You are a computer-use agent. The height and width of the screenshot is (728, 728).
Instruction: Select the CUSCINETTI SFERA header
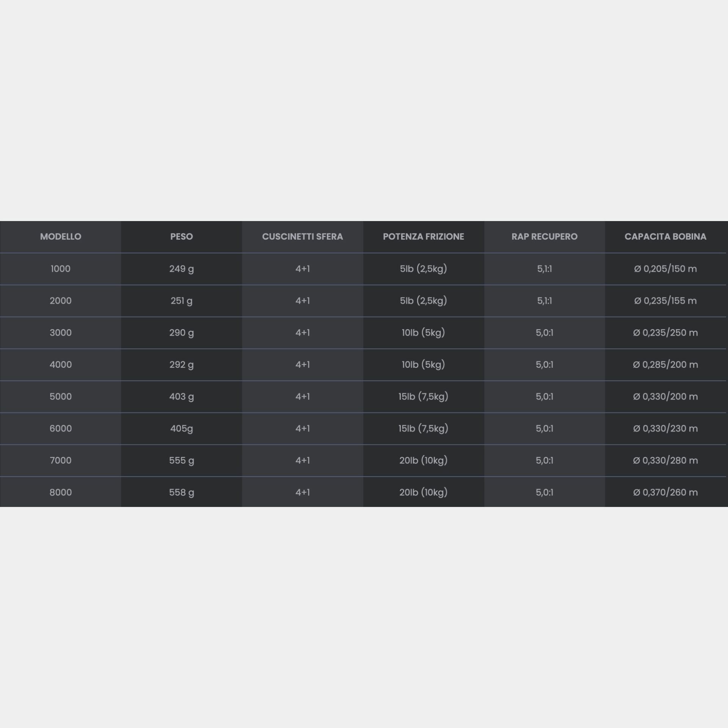(x=303, y=237)
